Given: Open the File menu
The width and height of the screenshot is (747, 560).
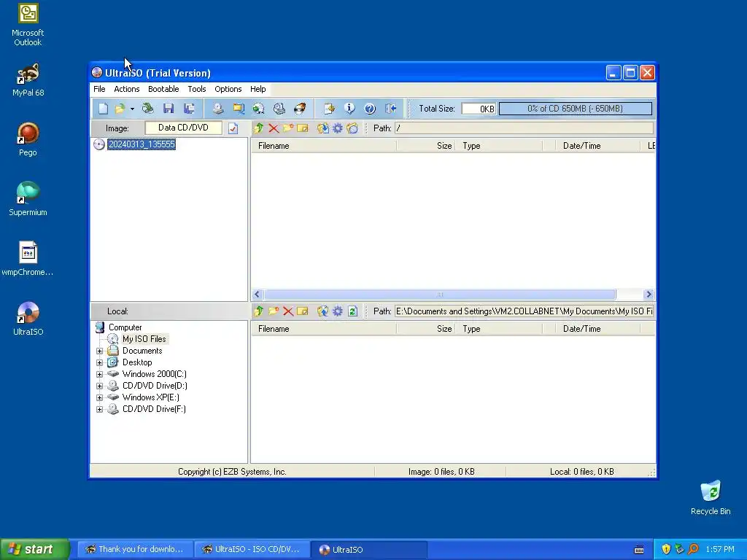Looking at the screenshot, I should pyautogui.click(x=99, y=89).
